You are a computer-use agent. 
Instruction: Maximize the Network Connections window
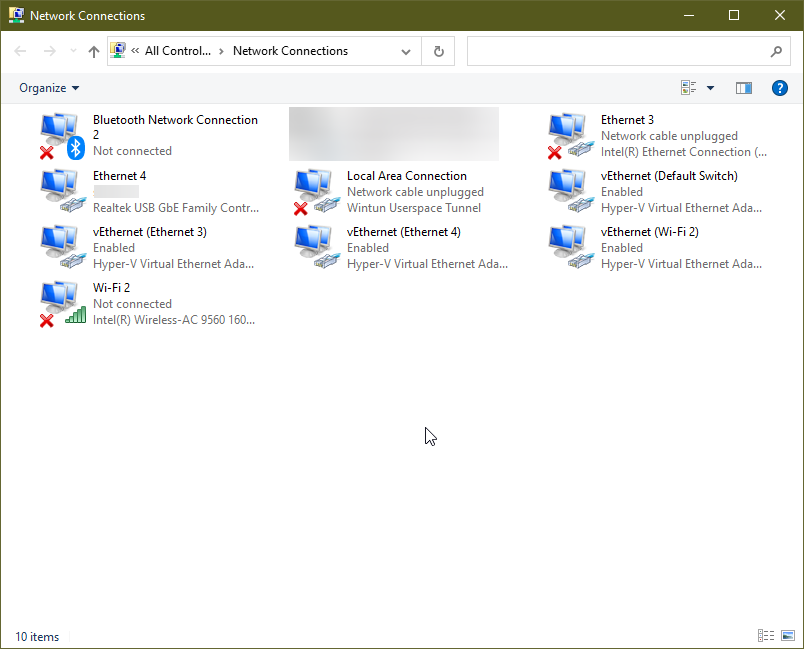(x=734, y=15)
